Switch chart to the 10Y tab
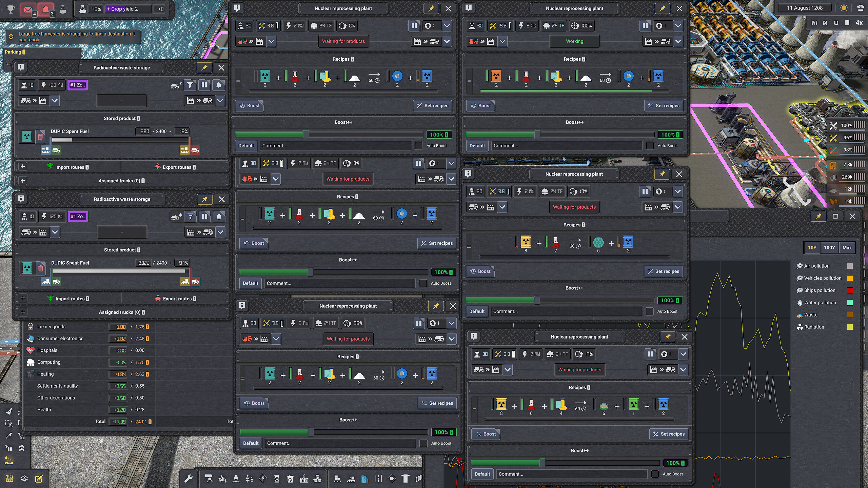Screen dimensions: 868x488 point(812,248)
